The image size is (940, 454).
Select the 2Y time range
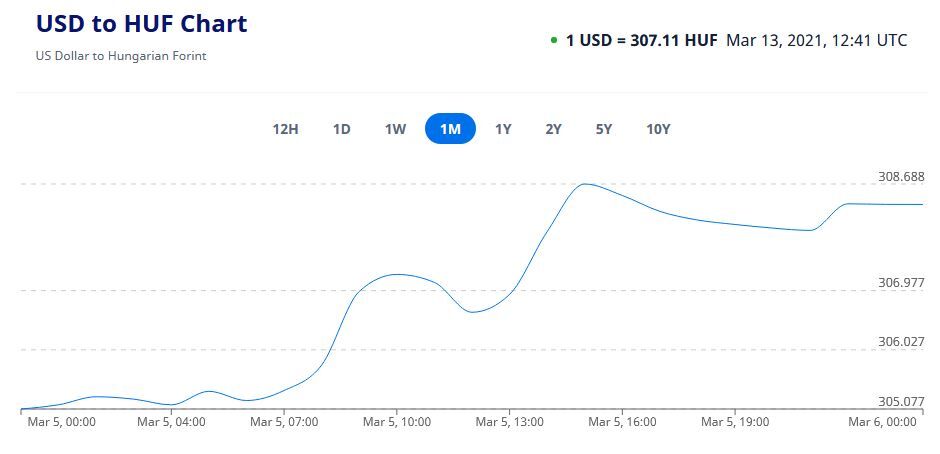tap(553, 129)
